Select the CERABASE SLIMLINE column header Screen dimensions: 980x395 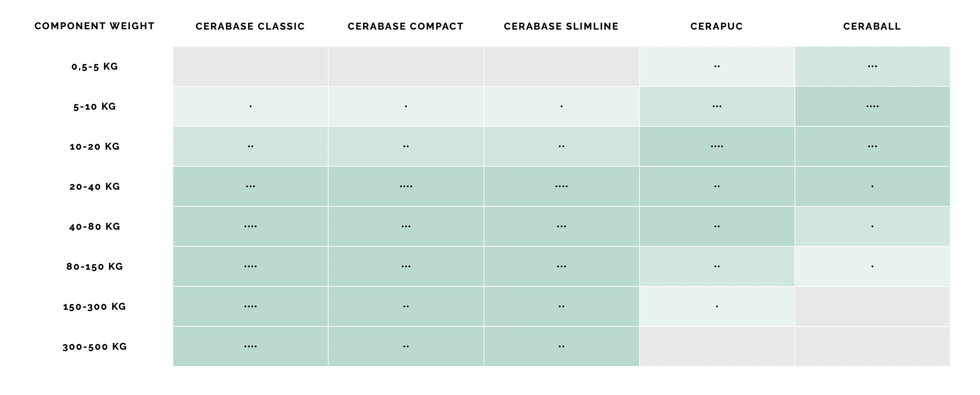point(561,26)
